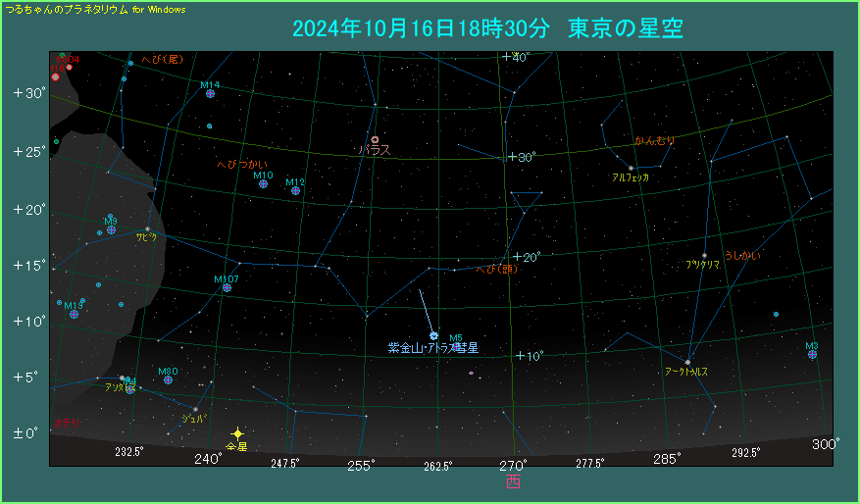The width and height of the screenshot is (860, 504).
Task: Click the M19 cluster symbol
Action: (74, 314)
